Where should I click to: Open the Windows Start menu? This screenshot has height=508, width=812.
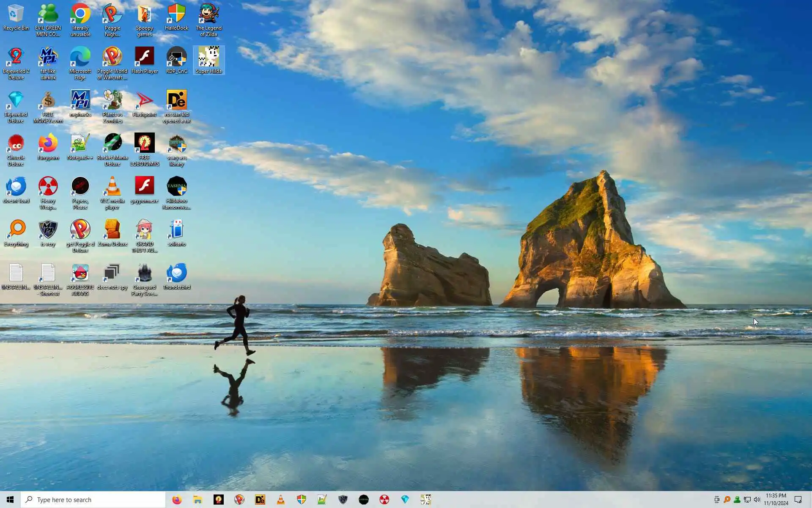[x=10, y=500]
